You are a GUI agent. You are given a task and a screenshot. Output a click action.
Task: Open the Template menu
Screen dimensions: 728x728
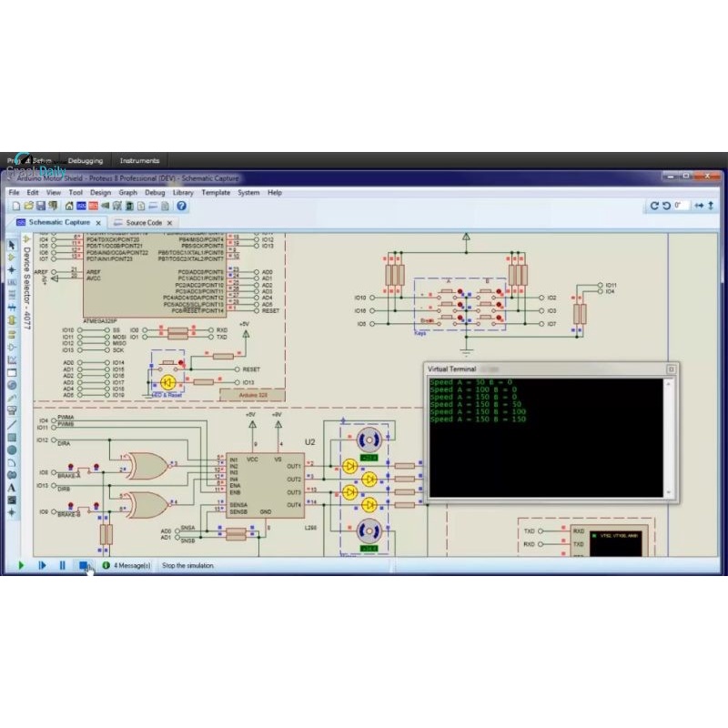click(x=216, y=192)
